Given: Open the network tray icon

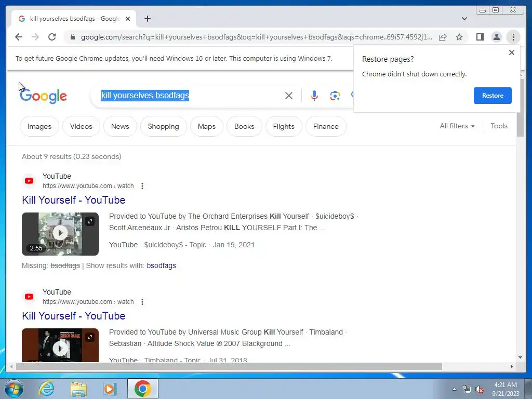Looking at the screenshot, I should 467,389.
